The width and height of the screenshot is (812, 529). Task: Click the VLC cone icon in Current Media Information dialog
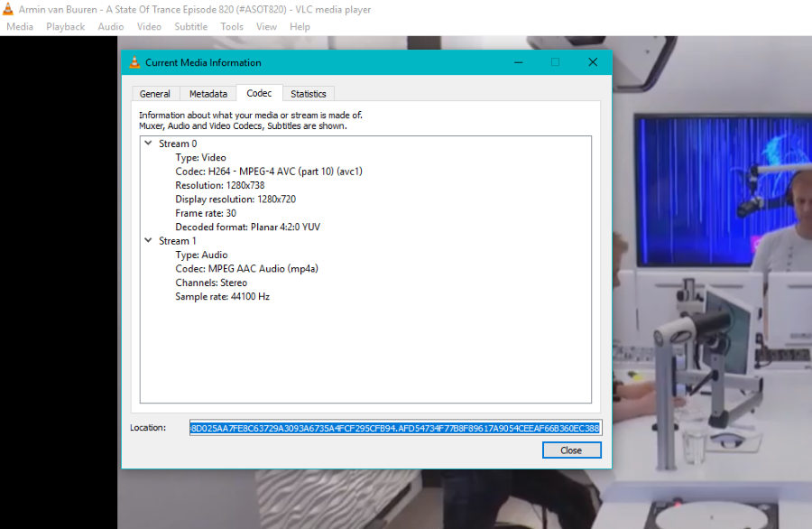coord(134,62)
